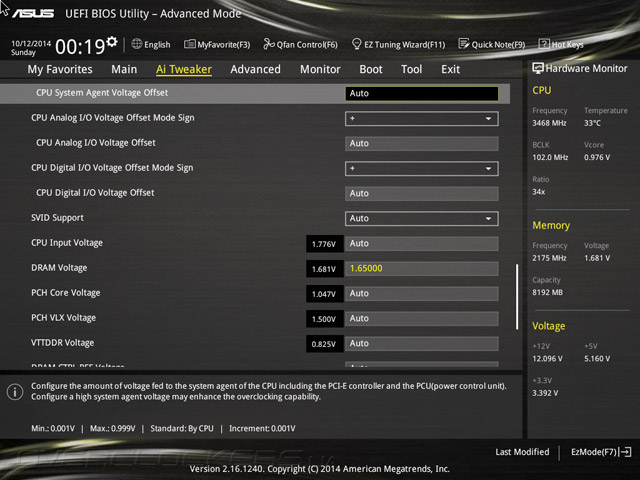Expand CPU Analog I/O Offset Mode Sign dropdown
Screen dimensions: 640x480
click(x=421, y=118)
